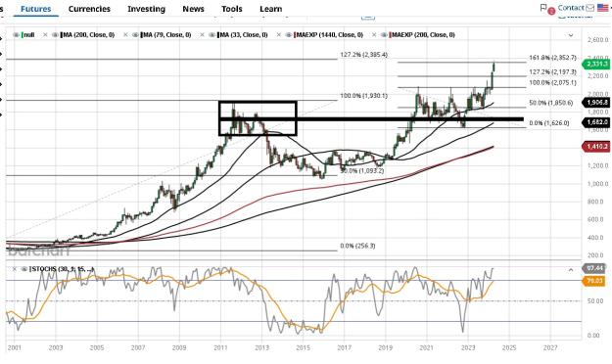
Task: Collapse the STOCHS pane with the chevron
Action: click(571, 270)
